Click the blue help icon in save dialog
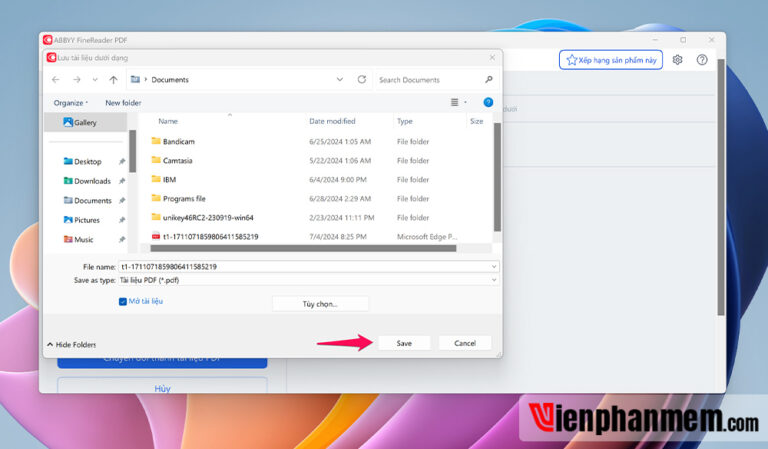768x449 pixels. pyautogui.click(x=488, y=102)
